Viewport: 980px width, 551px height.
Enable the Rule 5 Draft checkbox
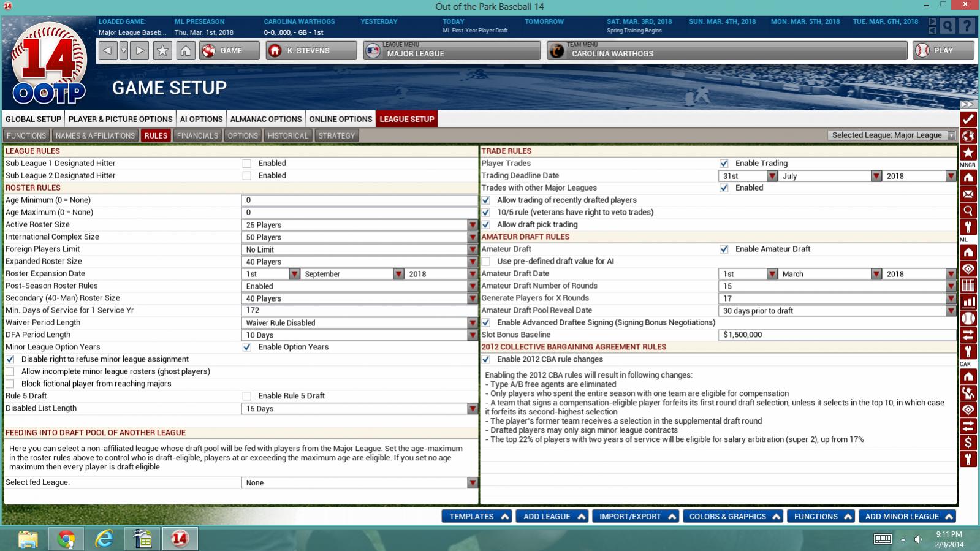click(247, 396)
